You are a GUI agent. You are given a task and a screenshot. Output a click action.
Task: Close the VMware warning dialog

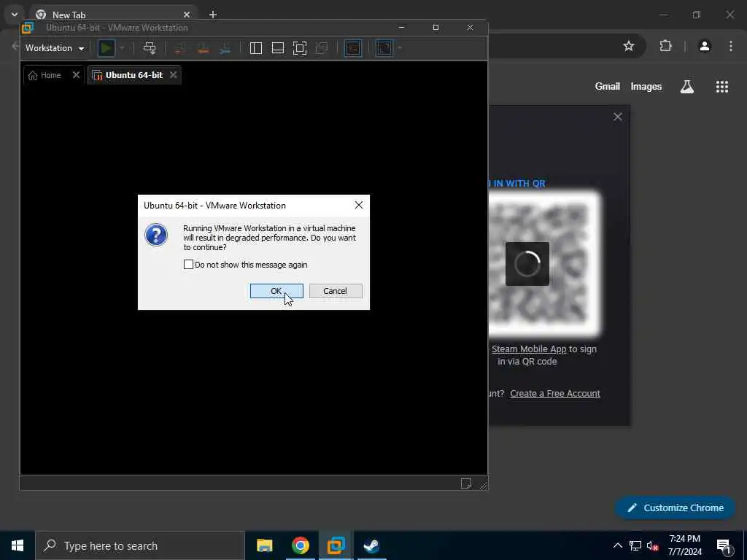click(359, 205)
